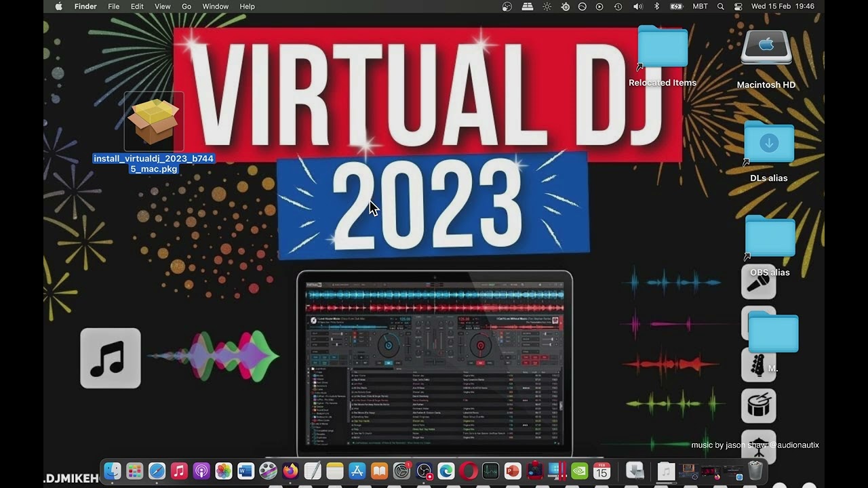Image resolution: width=868 pixels, height=488 pixels.
Task: Open Spotlight search in menu bar
Action: 720,6
